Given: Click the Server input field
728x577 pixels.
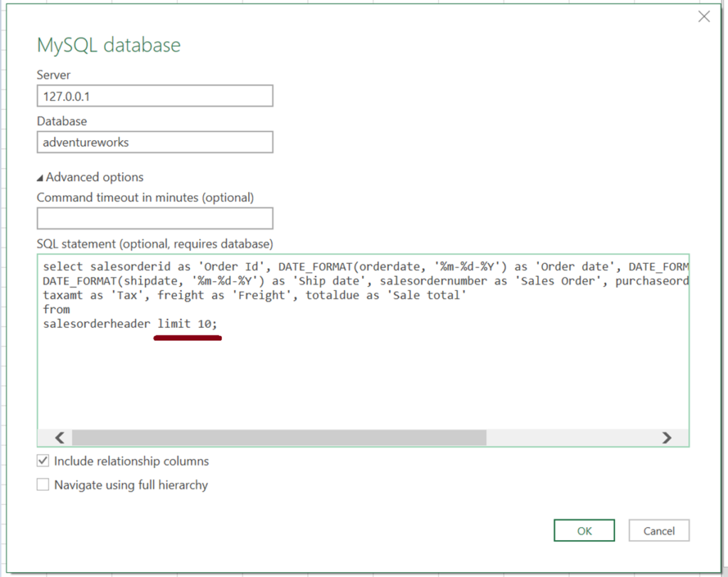Looking at the screenshot, I should [x=155, y=96].
